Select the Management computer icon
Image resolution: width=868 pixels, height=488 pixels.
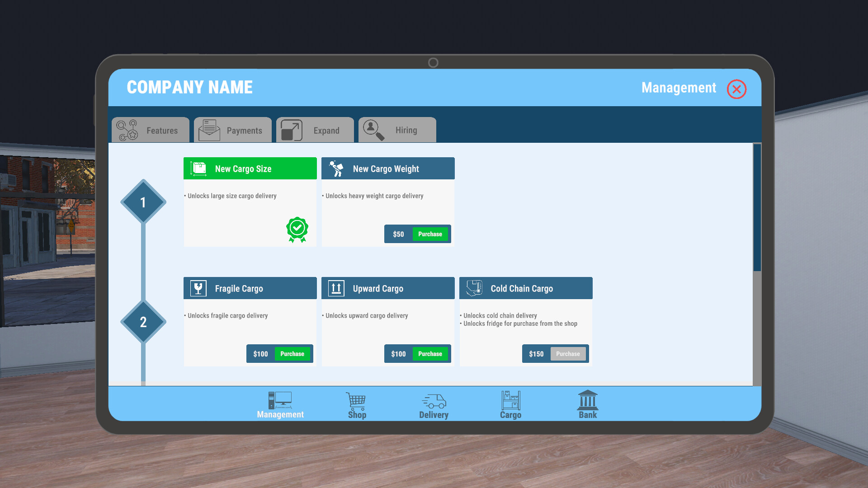tap(280, 401)
